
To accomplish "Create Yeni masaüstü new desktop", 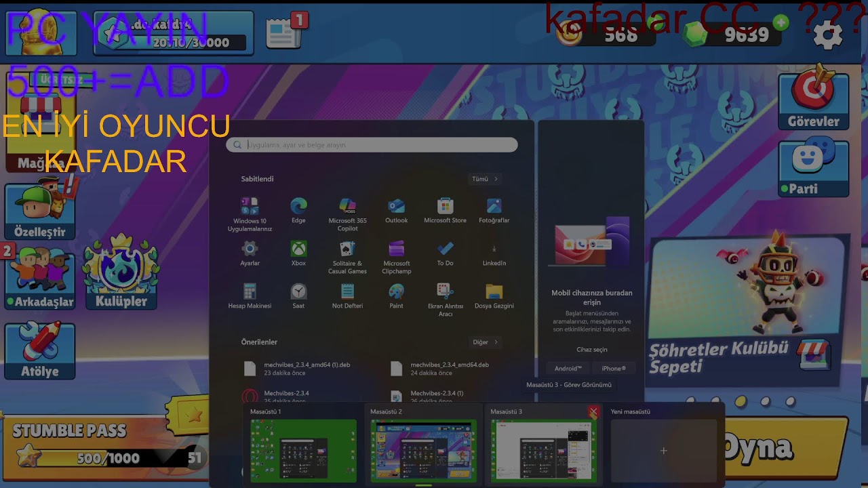I will point(663,451).
